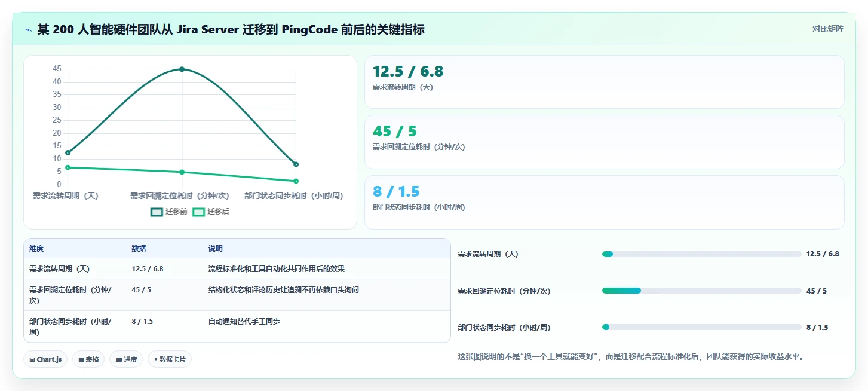Viewport: 868px width, 391px height.
Task: Click the 表格 tag chip
Action: coord(88,359)
